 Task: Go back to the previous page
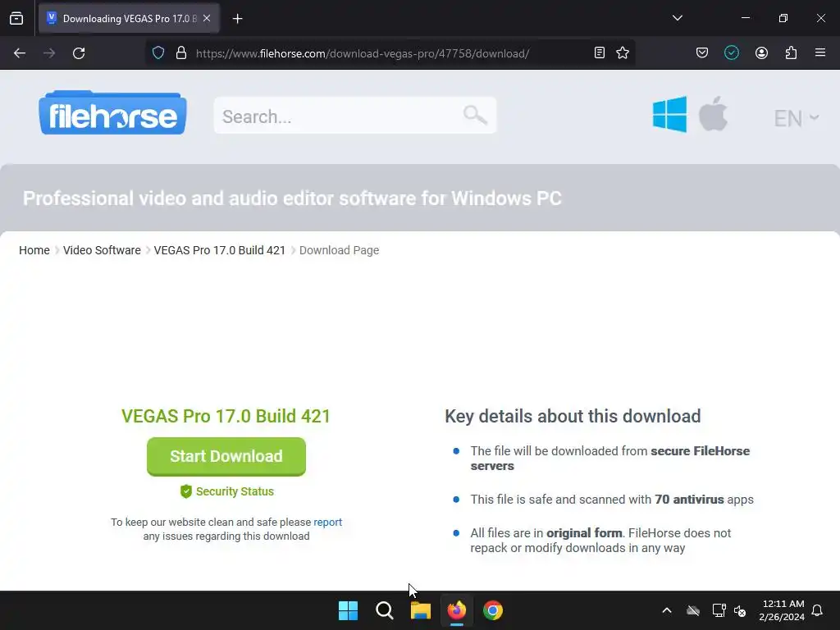(x=20, y=53)
